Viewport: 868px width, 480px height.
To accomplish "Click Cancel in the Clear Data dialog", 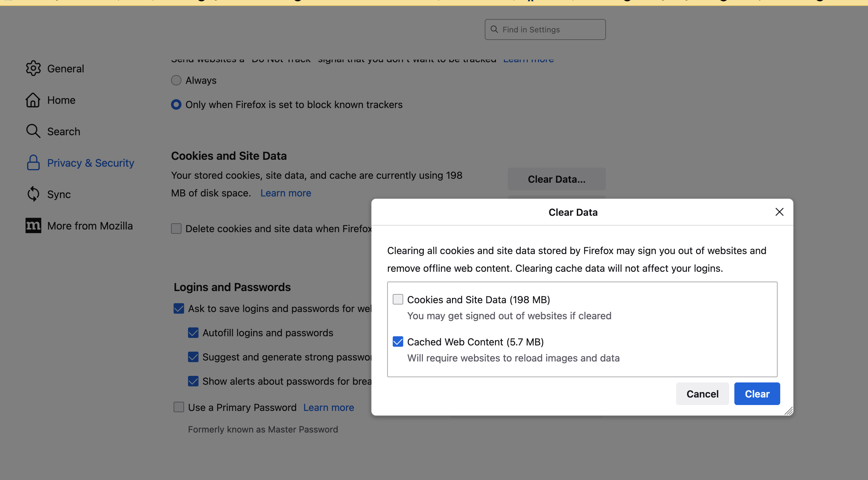I will point(702,394).
